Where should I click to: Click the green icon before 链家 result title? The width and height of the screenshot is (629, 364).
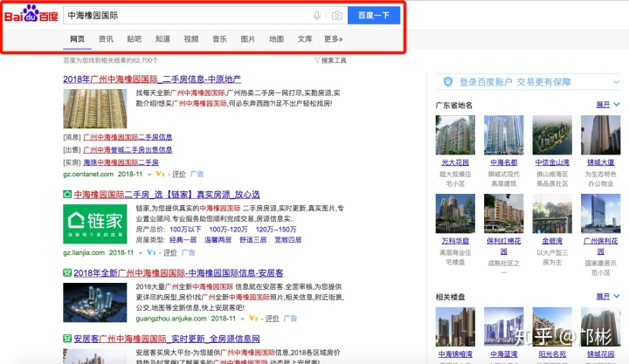(67, 195)
